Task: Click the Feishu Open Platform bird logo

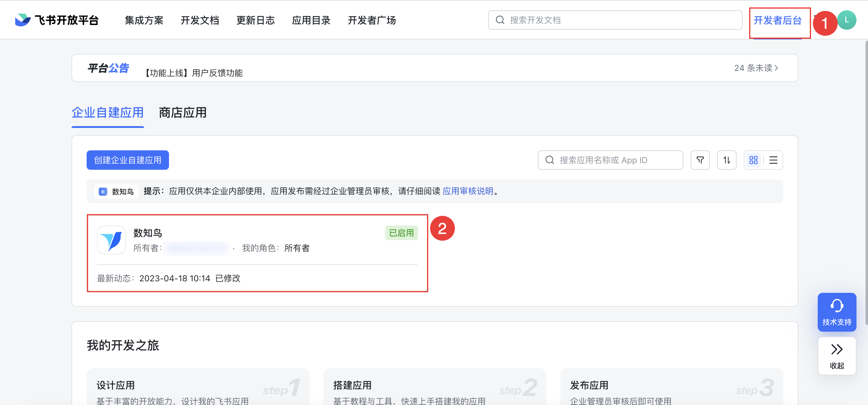Action: [23, 20]
